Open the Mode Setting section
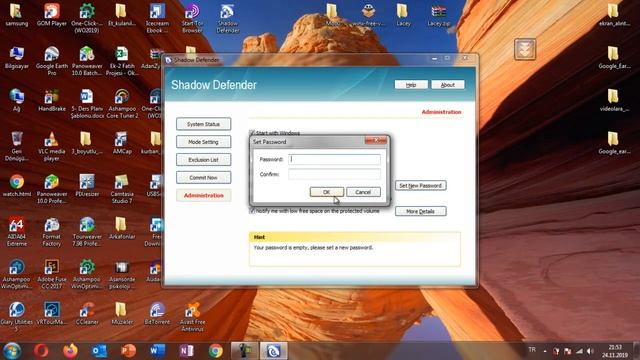Viewport: 640px width, 360px height. 203,142
